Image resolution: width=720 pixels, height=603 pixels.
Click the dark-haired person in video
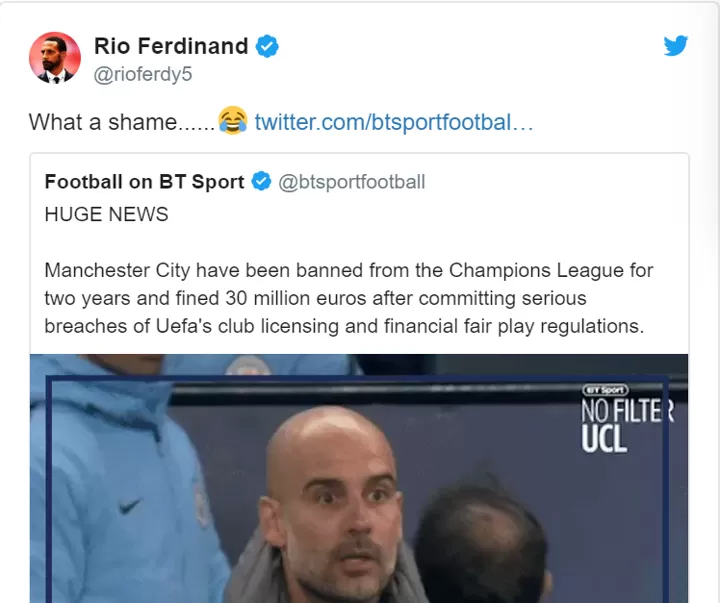point(482,542)
